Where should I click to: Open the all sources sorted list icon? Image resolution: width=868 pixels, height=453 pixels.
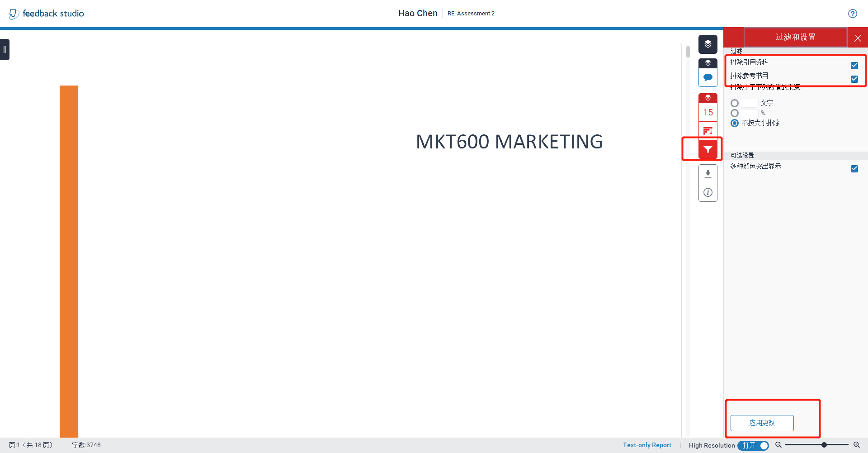[708, 131]
